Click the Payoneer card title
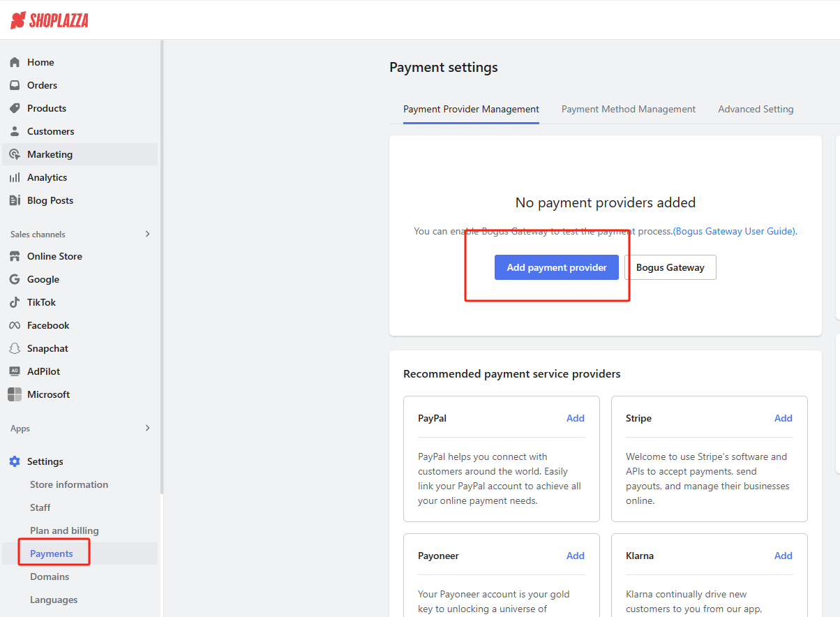840x617 pixels. (438, 556)
